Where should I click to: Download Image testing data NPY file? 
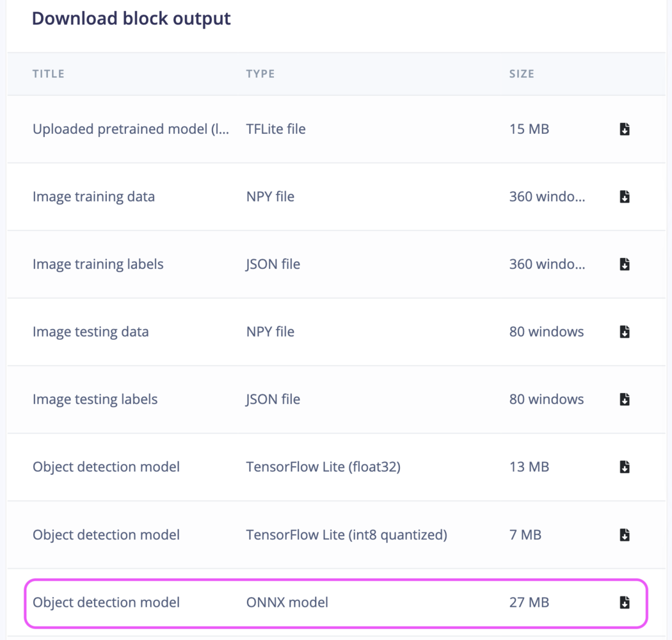(625, 332)
